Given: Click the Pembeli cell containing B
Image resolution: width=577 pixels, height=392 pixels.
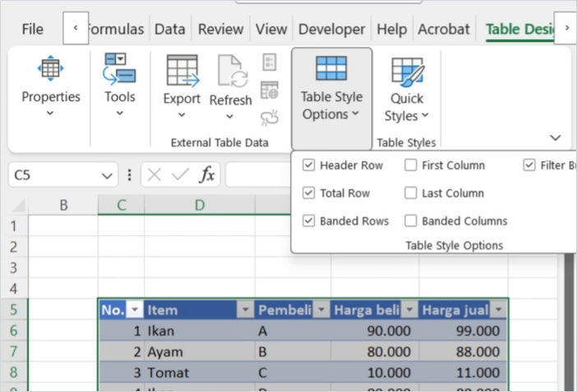Looking at the screenshot, I should [293, 352].
